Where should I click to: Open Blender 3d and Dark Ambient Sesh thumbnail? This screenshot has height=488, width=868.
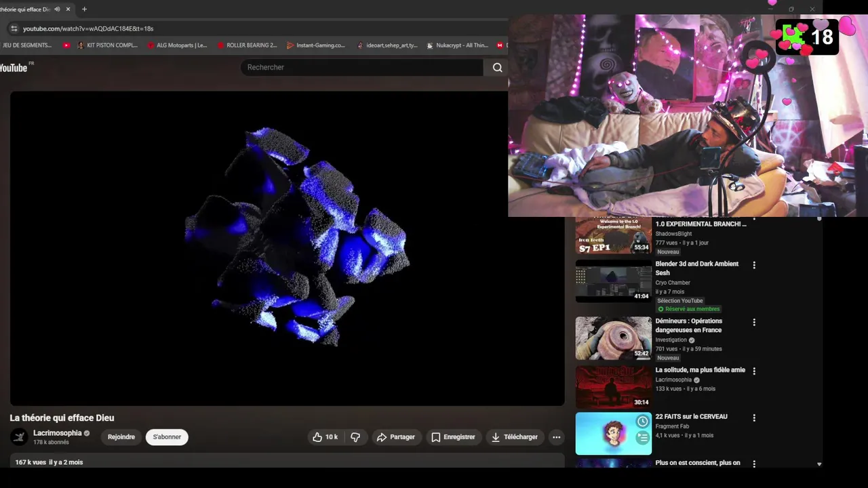pos(614,281)
